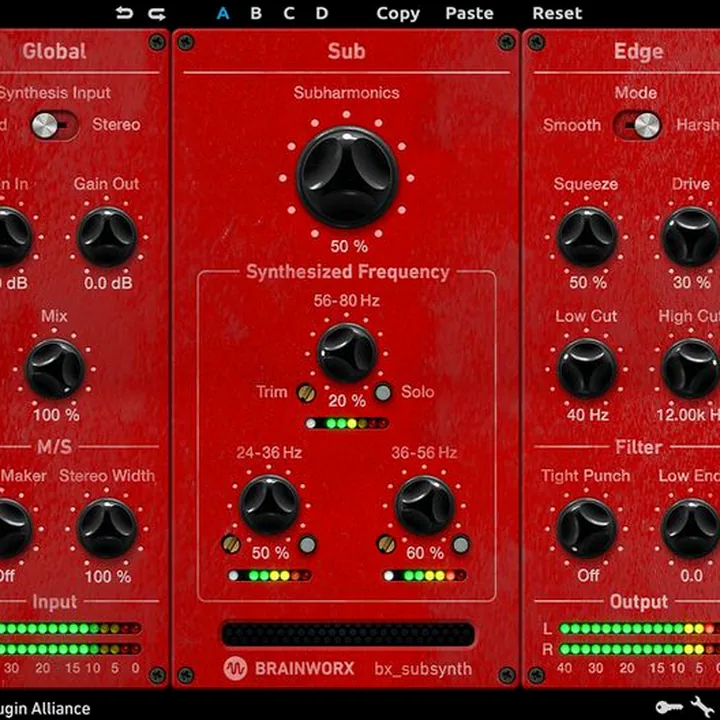Click the Copy button

pyautogui.click(x=398, y=14)
